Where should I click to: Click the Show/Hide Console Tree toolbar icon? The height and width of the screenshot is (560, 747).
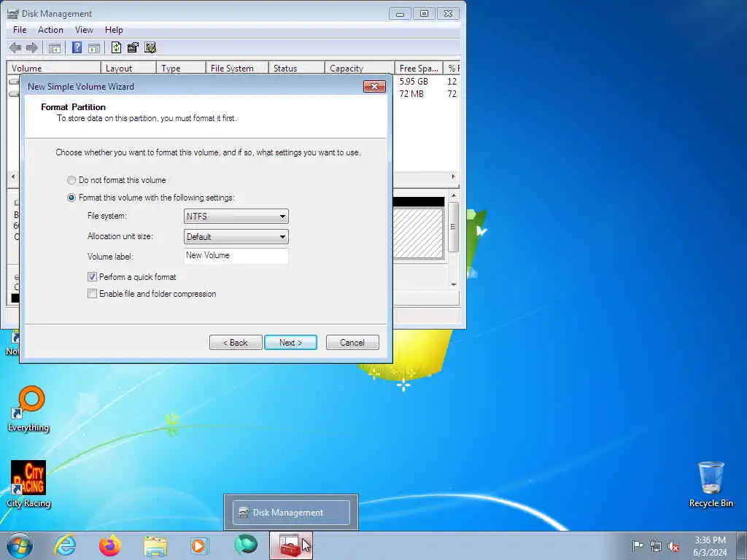tap(55, 47)
